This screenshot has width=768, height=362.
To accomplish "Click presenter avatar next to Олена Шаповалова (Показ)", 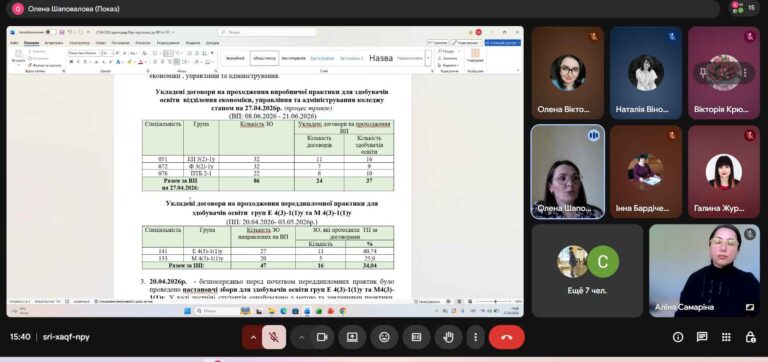I will (x=18, y=9).
